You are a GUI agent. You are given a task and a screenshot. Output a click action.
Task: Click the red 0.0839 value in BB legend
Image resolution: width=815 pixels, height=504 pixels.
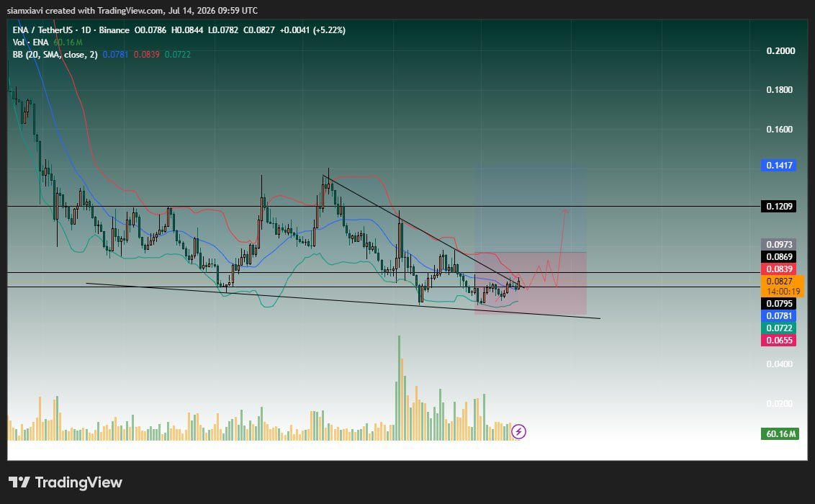coord(147,55)
